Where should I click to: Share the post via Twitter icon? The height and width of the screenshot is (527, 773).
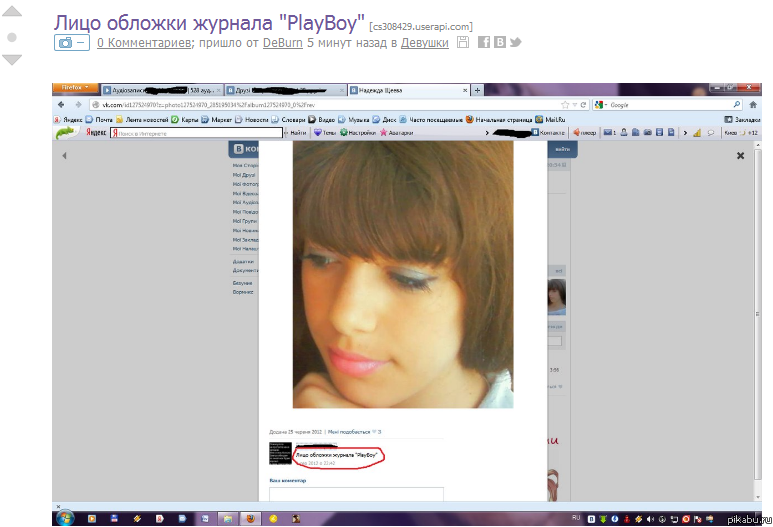click(515, 43)
